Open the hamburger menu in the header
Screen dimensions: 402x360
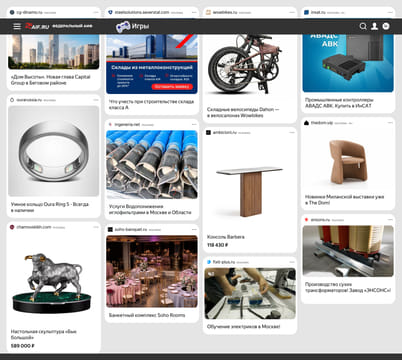click(x=17, y=26)
